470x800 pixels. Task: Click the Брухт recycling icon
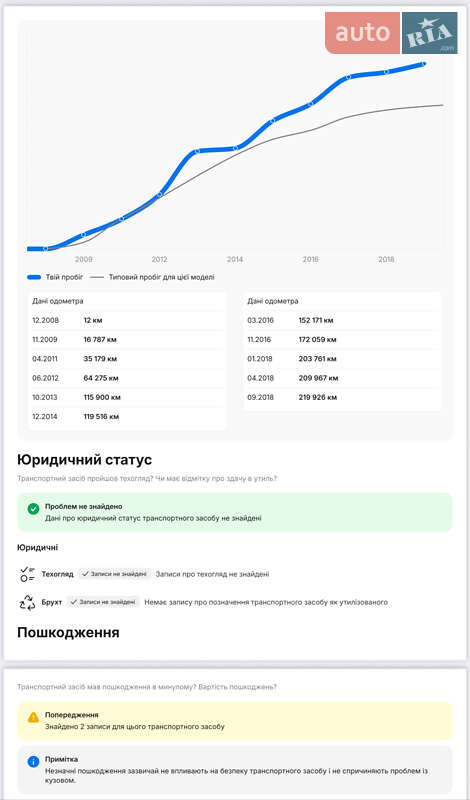[x=27, y=603]
